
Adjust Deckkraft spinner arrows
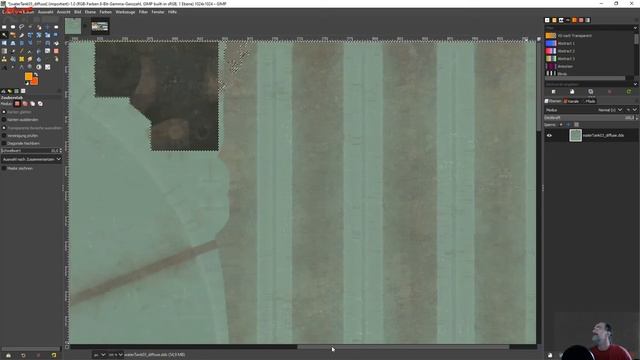[x=636, y=118]
